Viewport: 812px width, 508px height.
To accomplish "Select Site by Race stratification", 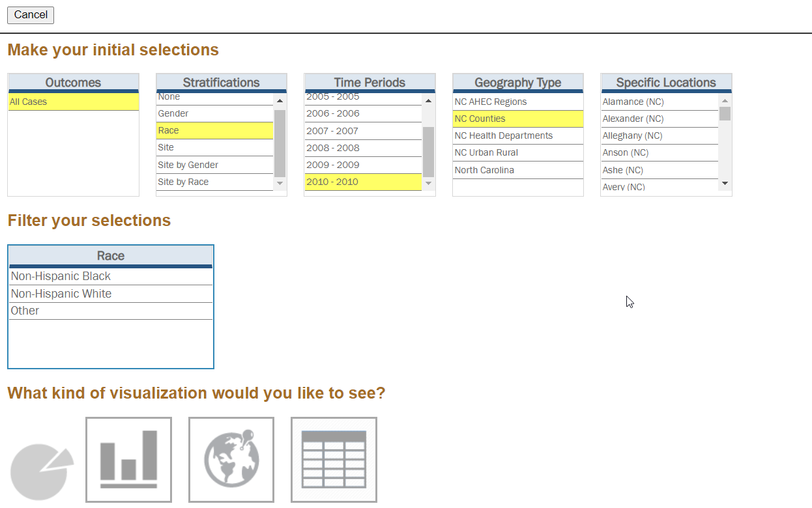I will coord(214,182).
